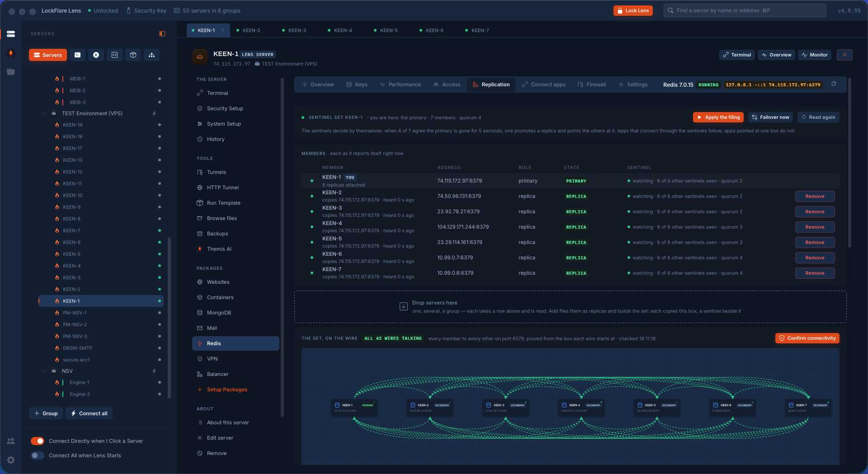Close the KEEN-1 tab with its x
Viewport: 868px width, 474px height.
[x=222, y=30]
